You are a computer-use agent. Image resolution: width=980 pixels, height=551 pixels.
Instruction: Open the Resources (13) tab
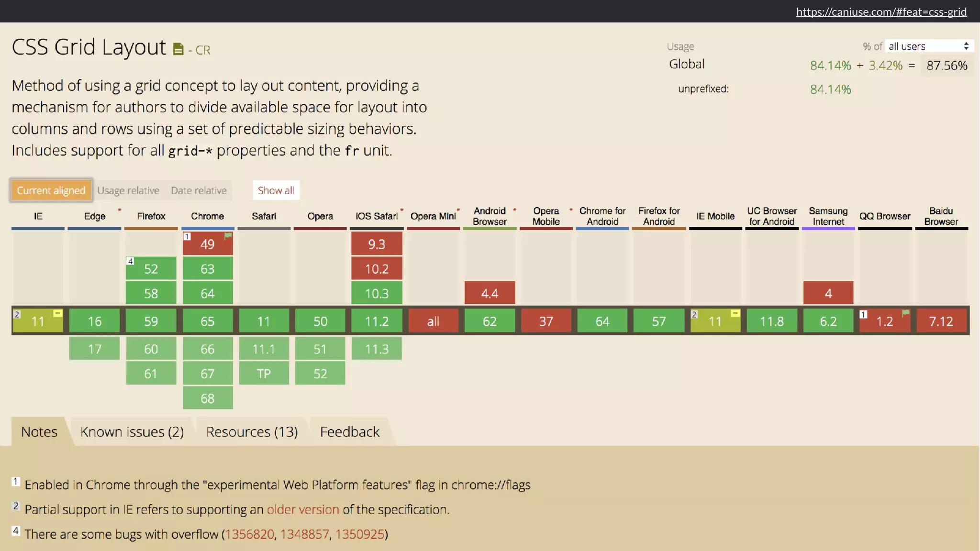point(252,432)
